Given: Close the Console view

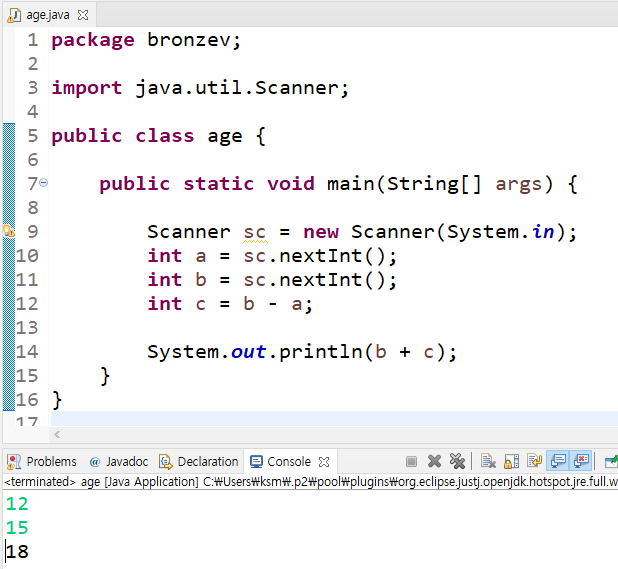Looking at the screenshot, I should coord(324,462).
